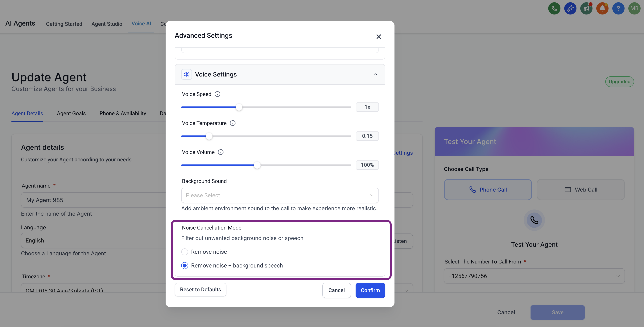Select the Remove noise radio option
This screenshot has width=644, height=327.
coord(184,252)
